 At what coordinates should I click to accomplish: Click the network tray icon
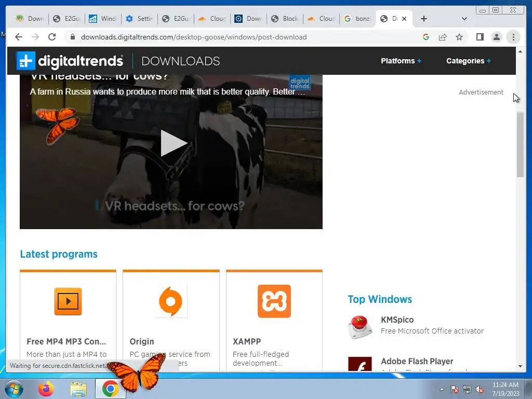coord(467,390)
